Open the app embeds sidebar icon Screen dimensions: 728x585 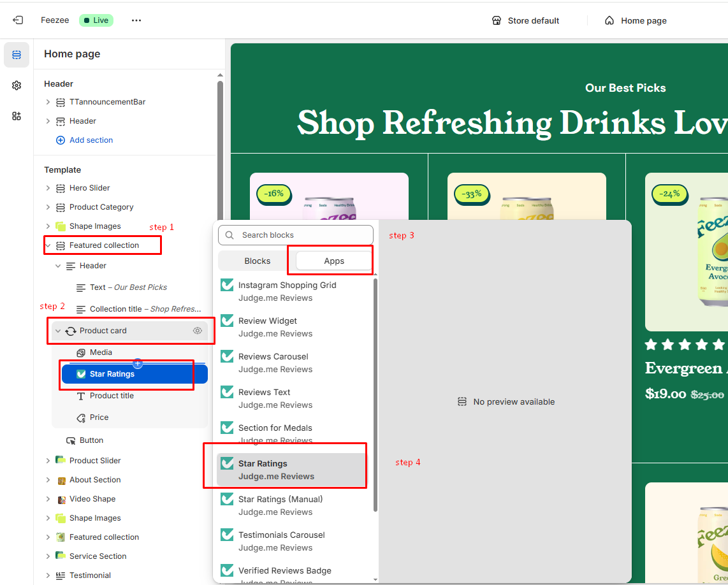click(x=17, y=116)
